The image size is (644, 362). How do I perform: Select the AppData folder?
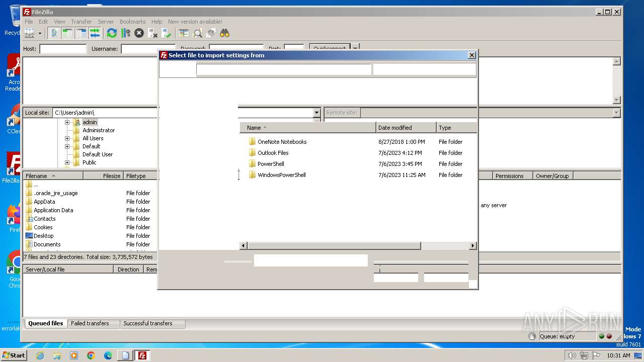tap(44, 202)
